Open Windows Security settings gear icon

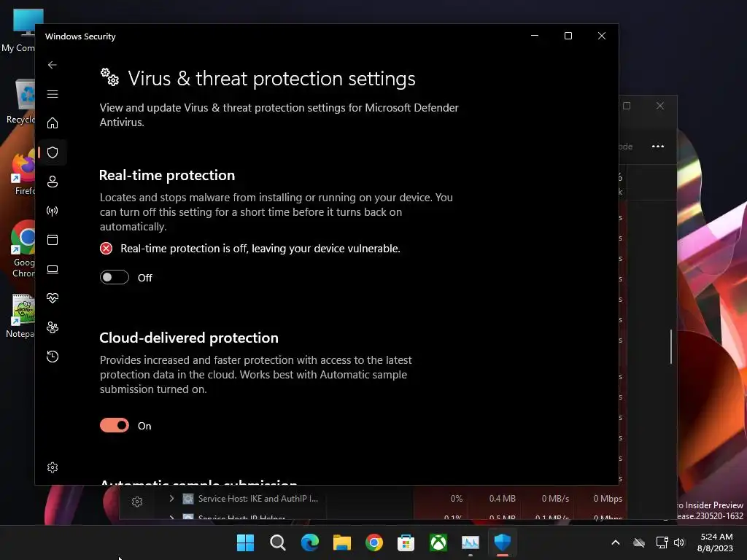53,467
